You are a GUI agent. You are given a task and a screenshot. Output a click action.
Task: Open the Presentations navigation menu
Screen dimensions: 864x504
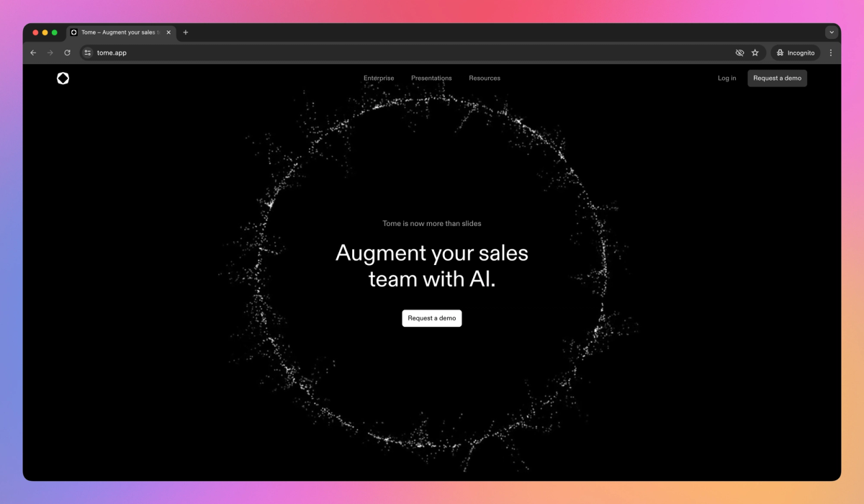pos(431,78)
